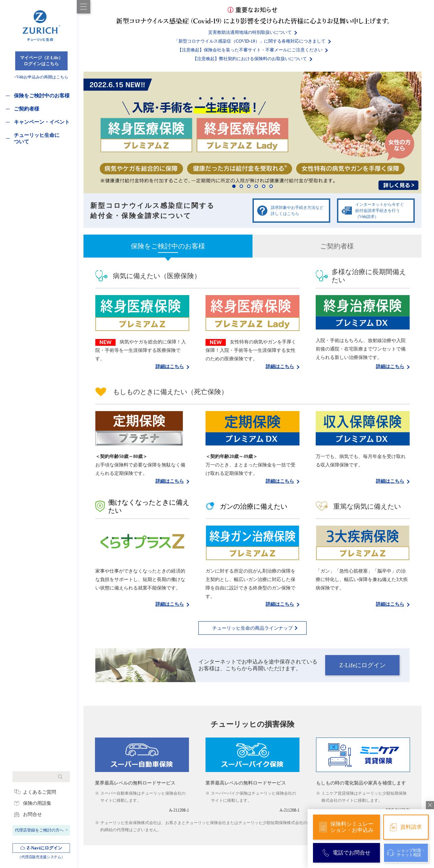Expand ご契約者様 sidebar menu
This screenshot has width=434, height=868.
pos(26,109)
